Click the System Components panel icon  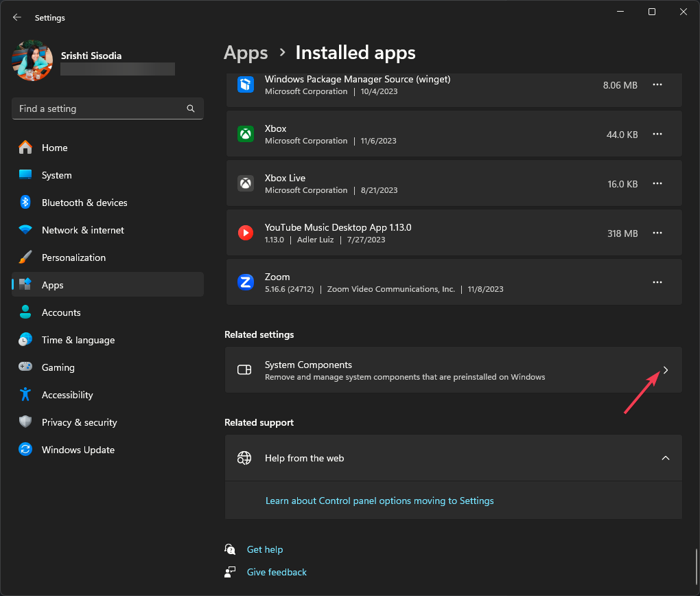(x=244, y=370)
